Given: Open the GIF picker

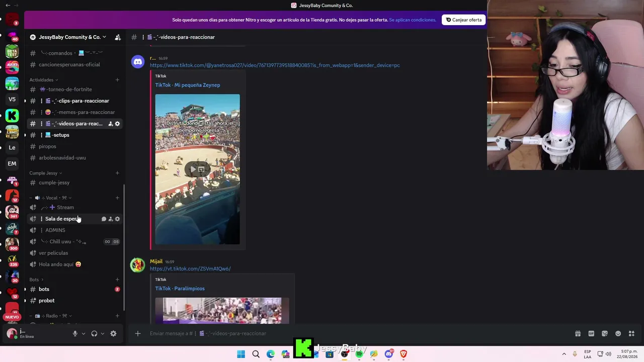Looking at the screenshot, I should (591, 333).
